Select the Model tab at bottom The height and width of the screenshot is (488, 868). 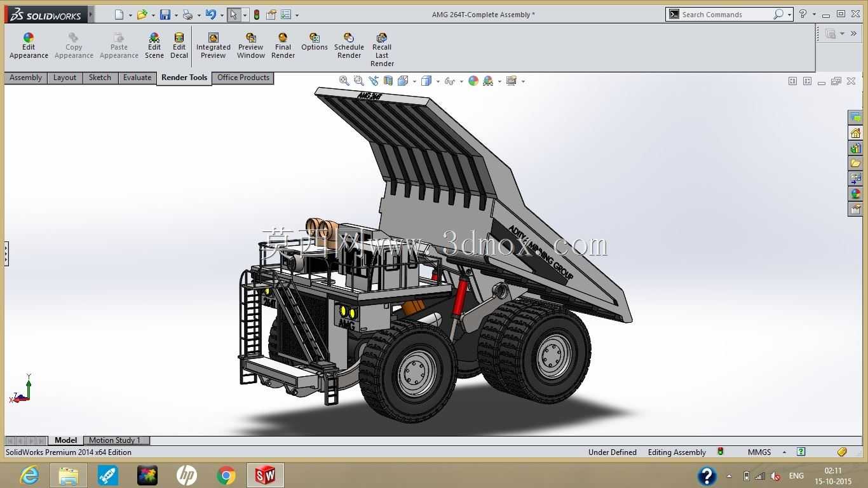pos(65,440)
